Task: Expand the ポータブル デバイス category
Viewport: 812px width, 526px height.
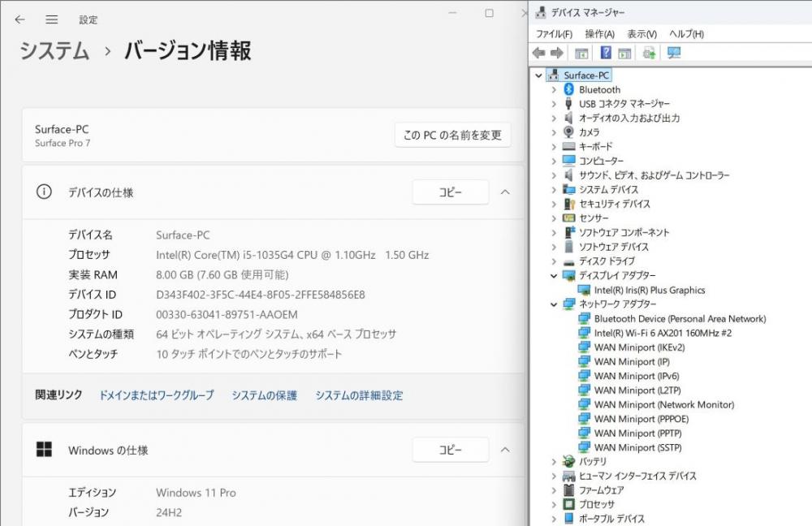Action: point(554,518)
